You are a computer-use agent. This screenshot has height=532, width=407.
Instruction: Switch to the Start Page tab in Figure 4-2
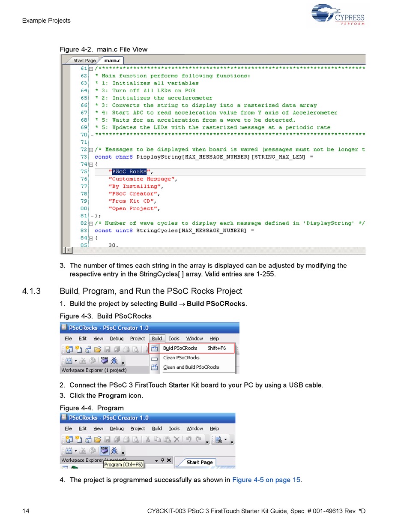[x=84, y=60]
